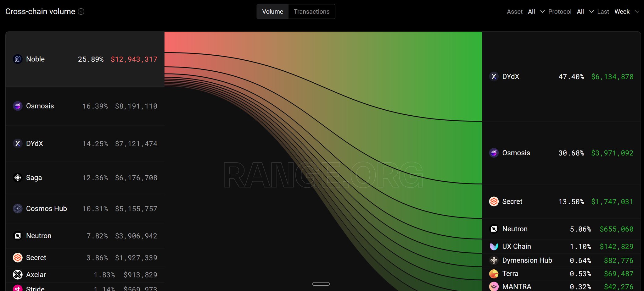Click the Secret logo in the destination list

pos(494,201)
